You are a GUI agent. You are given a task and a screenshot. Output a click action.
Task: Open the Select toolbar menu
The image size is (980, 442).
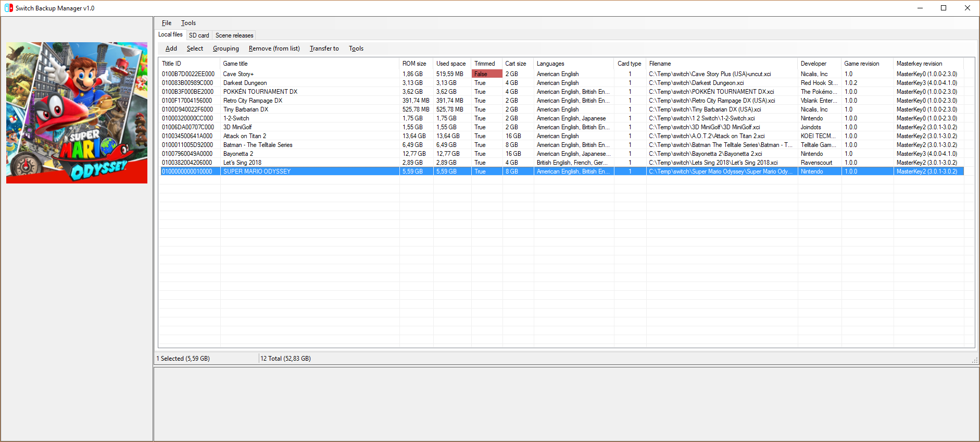(x=195, y=48)
